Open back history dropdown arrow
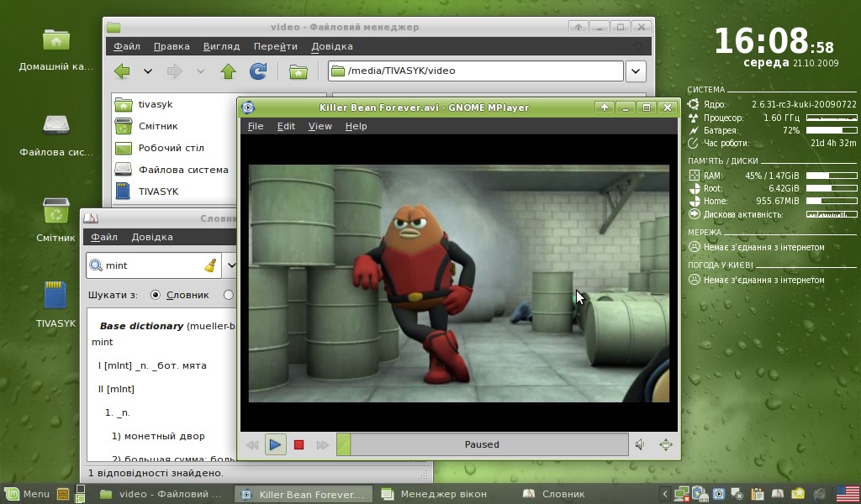The image size is (861, 504). point(148,71)
